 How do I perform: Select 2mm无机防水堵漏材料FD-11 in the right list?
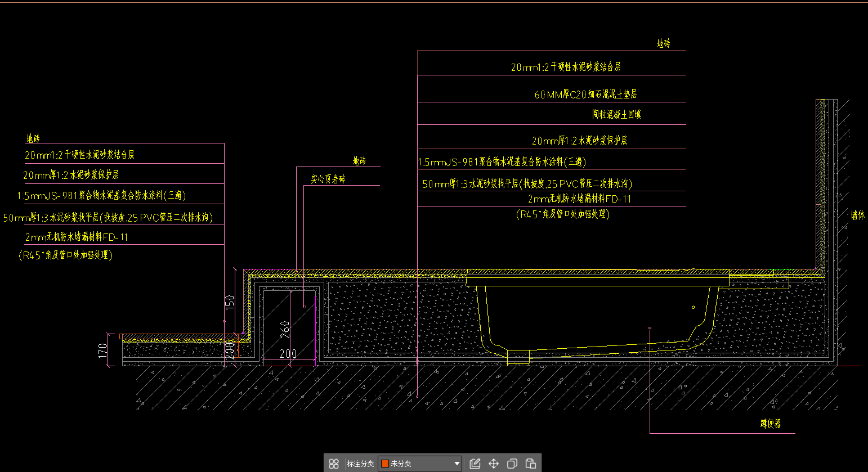click(579, 199)
